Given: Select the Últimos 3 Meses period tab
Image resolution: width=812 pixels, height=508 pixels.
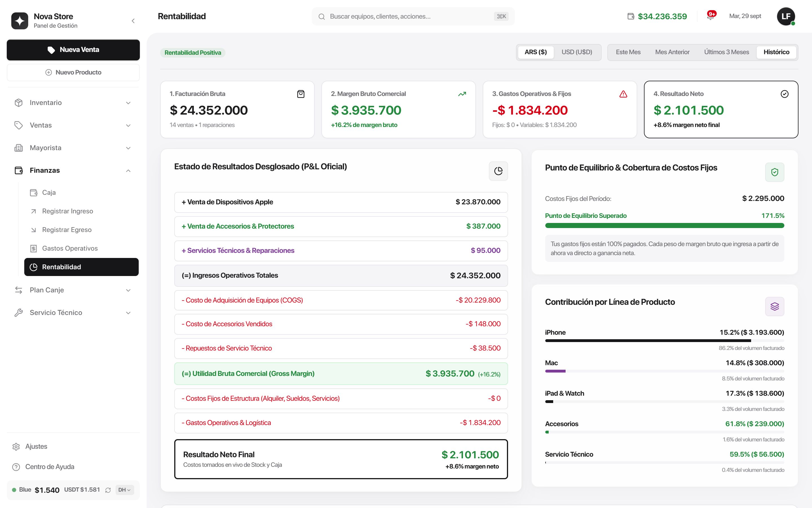Looking at the screenshot, I should point(727,52).
